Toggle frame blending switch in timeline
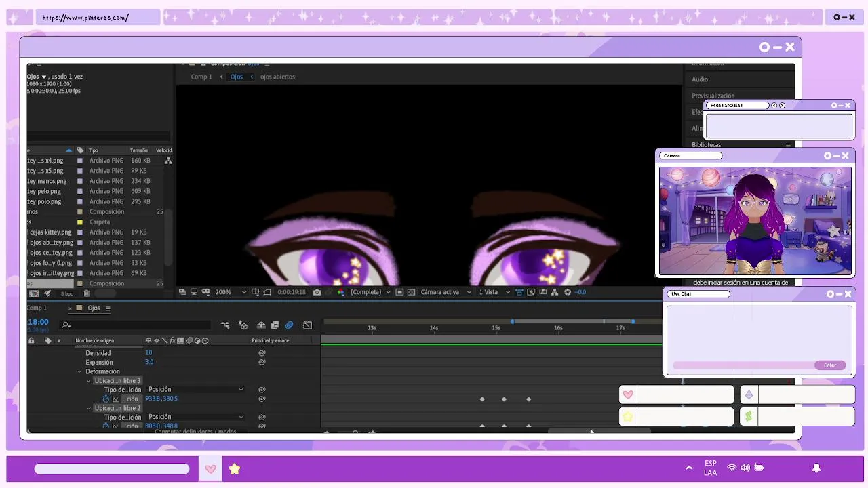Screen dimensions: 868x488 tap(275, 325)
